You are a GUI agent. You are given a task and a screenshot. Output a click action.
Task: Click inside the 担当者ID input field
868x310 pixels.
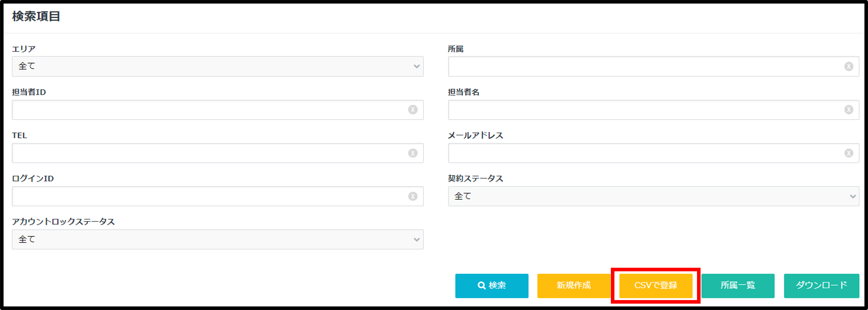point(202,109)
